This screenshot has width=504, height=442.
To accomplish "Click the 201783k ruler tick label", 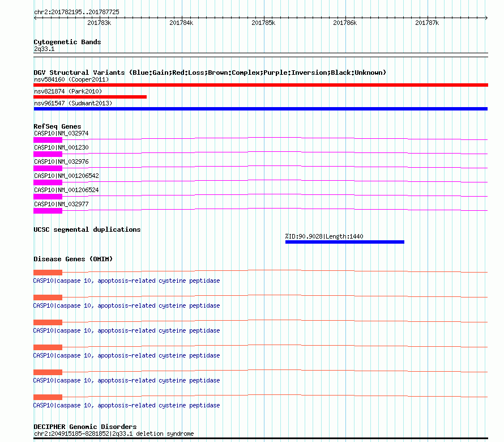I will pos(99,23).
